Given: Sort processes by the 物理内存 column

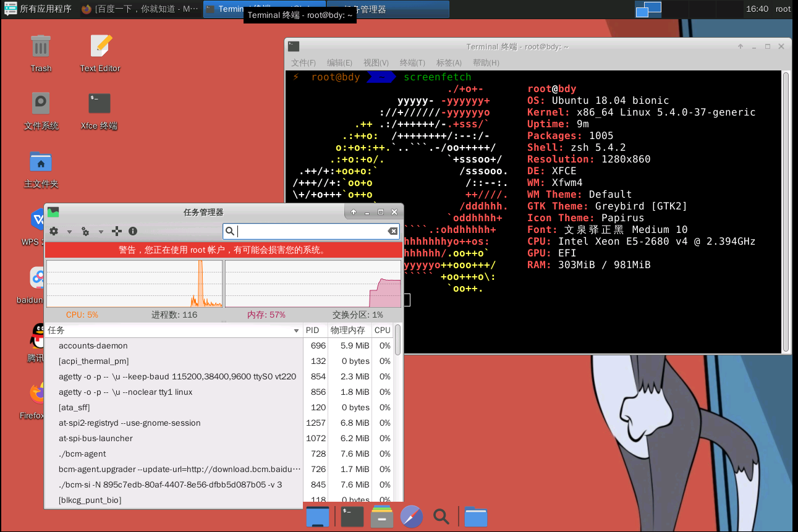Looking at the screenshot, I should click(349, 331).
